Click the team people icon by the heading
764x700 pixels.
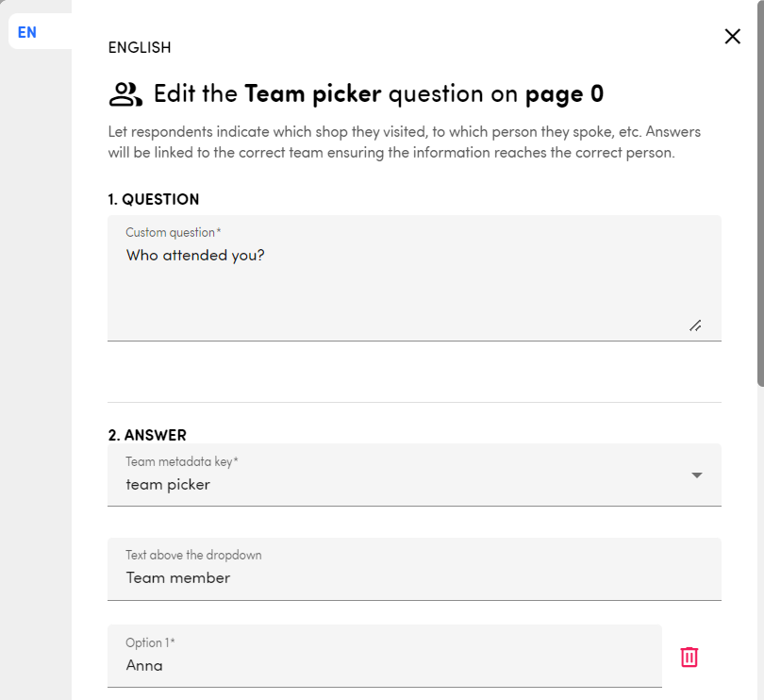[x=125, y=94]
